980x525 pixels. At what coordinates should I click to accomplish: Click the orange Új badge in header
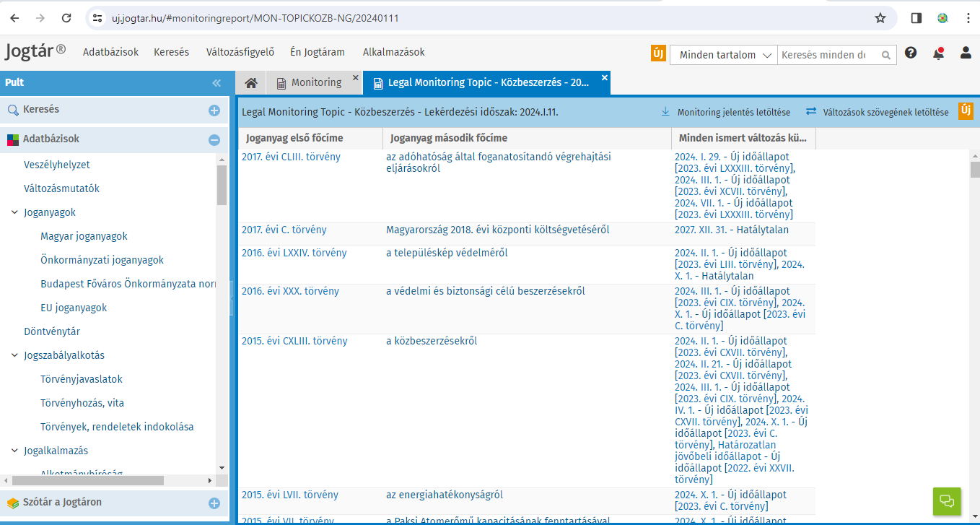point(658,54)
